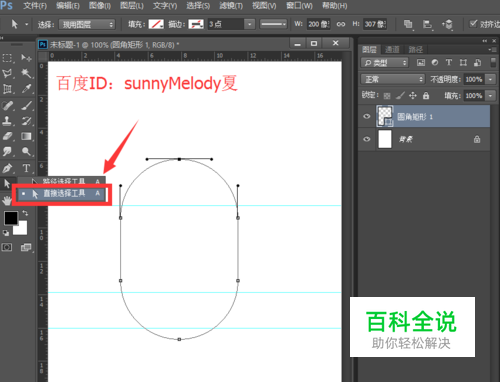Viewport: 500px width, 382px height.
Task: Open the 选择 layer selection dropdown
Action: [x=87, y=24]
